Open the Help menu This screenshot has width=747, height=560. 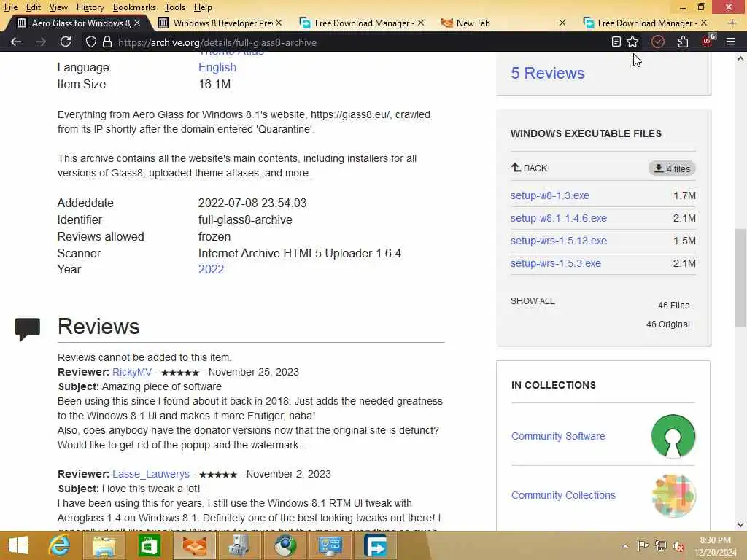tap(203, 7)
